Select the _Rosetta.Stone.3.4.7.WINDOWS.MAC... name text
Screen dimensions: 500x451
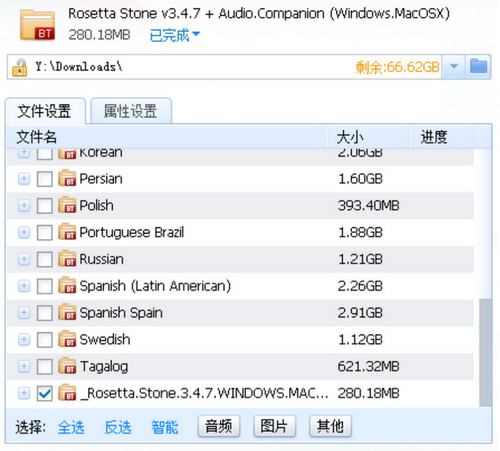click(x=204, y=393)
